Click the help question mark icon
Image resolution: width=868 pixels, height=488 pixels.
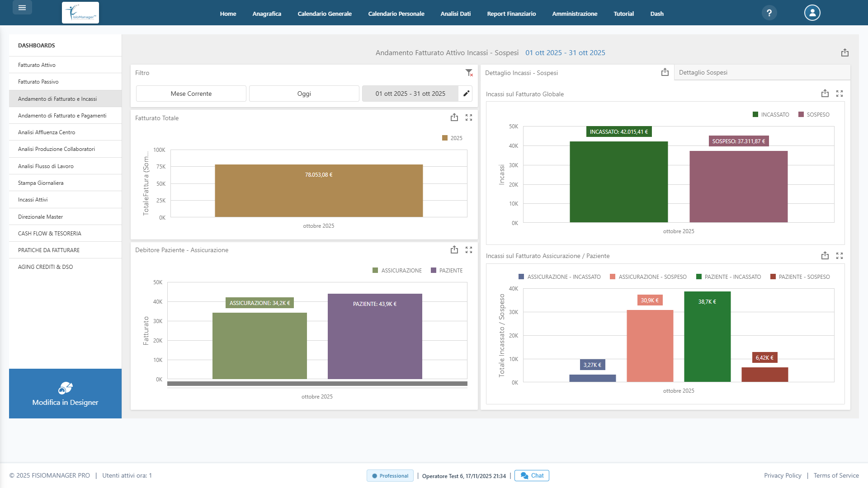(769, 13)
